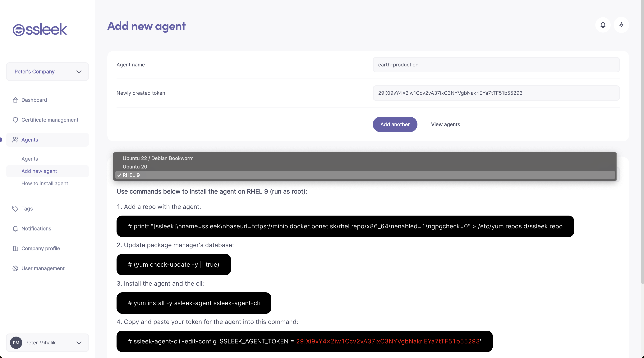Screen dimensions: 644x358
Task: Click the PM avatar badge
Action: click(x=16, y=342)
